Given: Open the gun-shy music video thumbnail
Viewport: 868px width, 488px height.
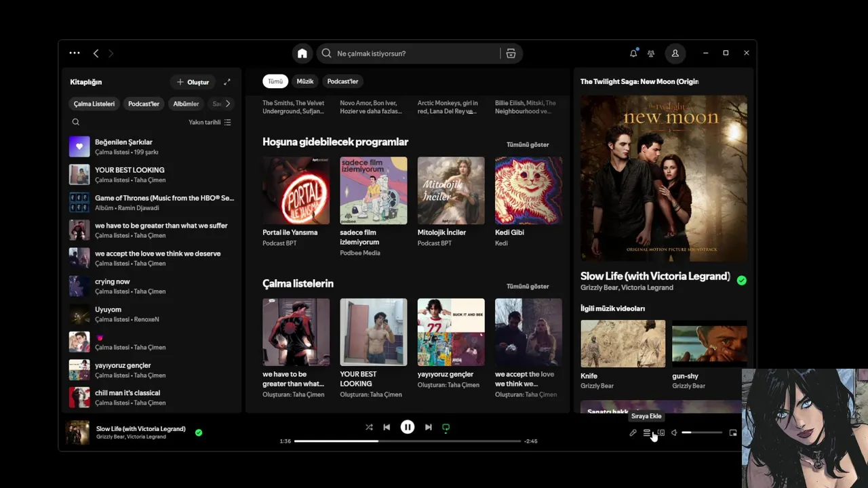Looking at the screenshot, I should click(709, 344).
